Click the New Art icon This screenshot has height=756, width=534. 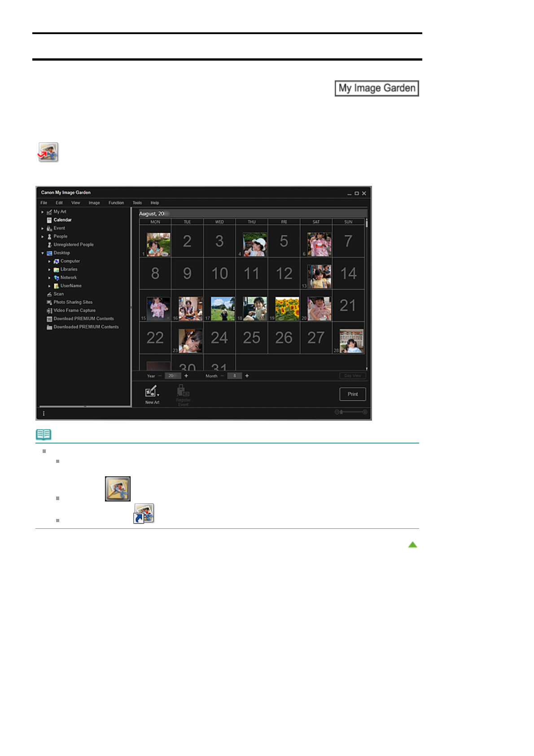click(151, 391)
